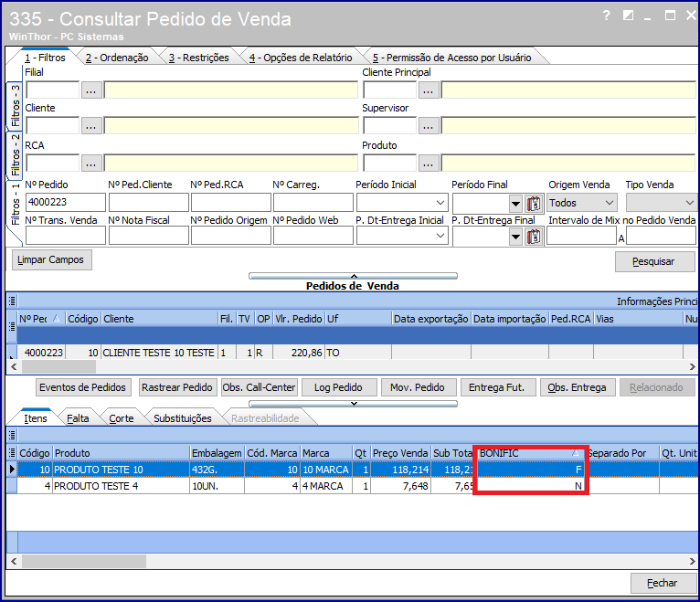The width and height of the screenshot is (700, 602).
Task: Open Cliente lookup ellipsis button
Action: click(91, 126)
